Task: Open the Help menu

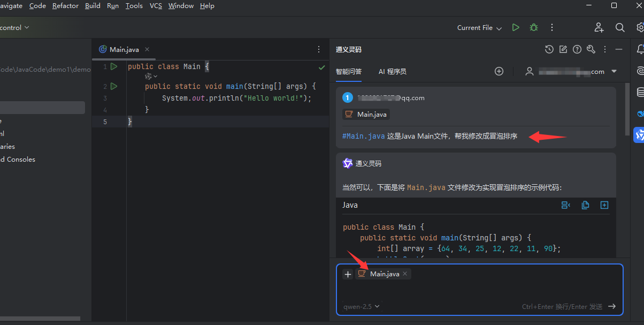Action: pyautogui.click(x=207, y=6)
